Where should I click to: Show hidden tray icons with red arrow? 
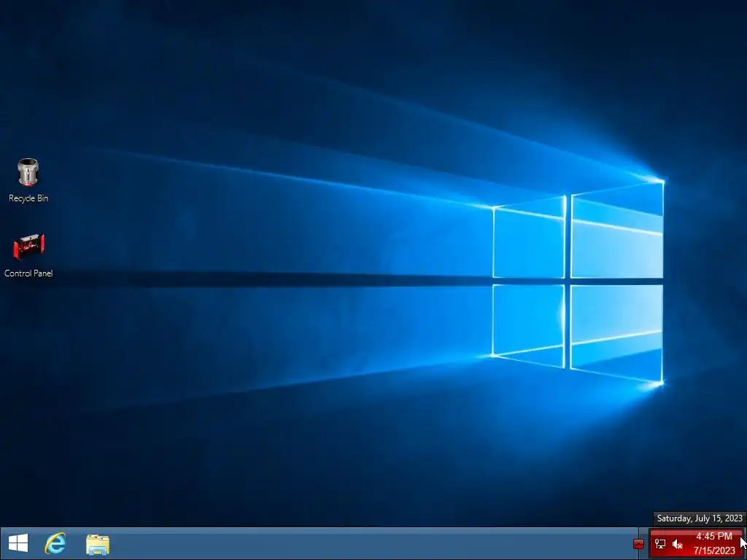coord(638,544)
